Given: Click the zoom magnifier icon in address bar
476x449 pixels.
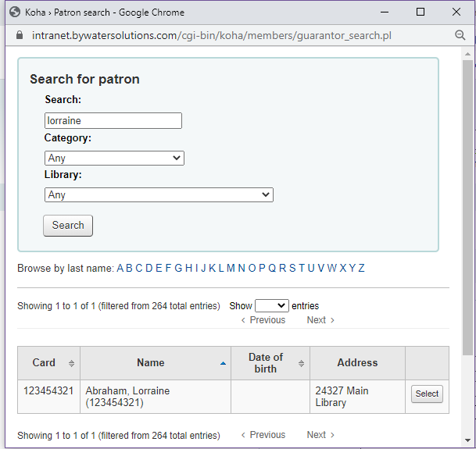Looking at the screenshot, I should 460,35.
